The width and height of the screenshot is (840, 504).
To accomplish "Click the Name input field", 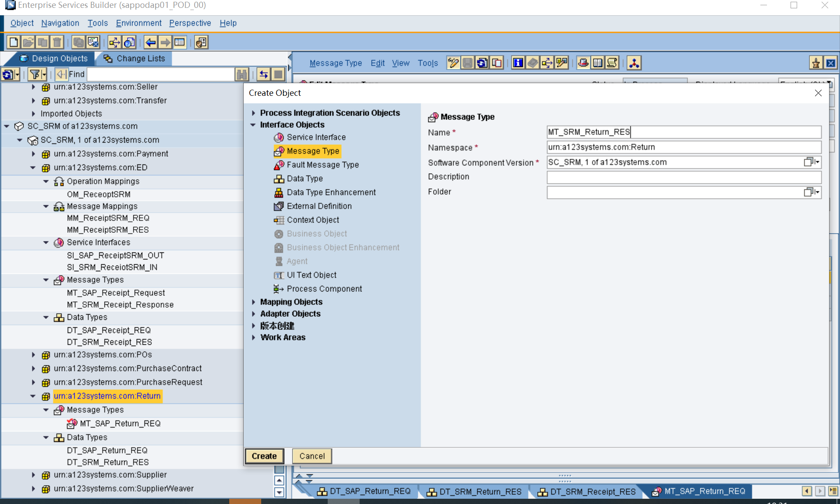I will click(684, 132).
